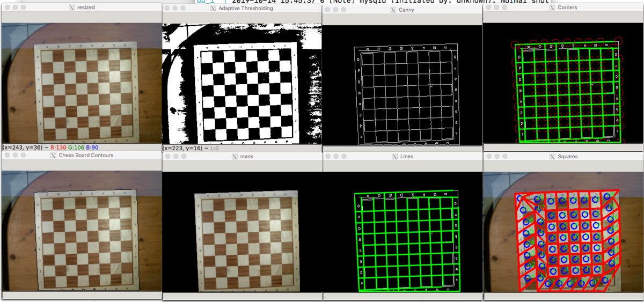Minimize the Squares window

click(x=496, y=156)
